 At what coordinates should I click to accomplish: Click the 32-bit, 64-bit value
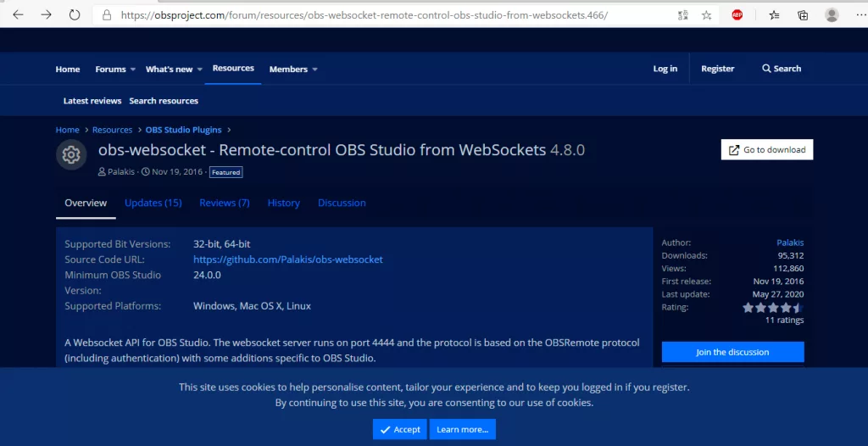pyautogui.click(x=222, y=244)
